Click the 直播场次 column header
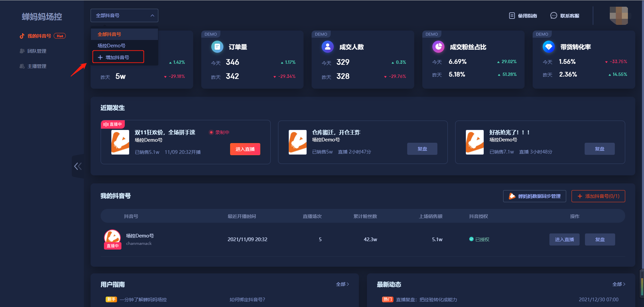 [312, 216]
